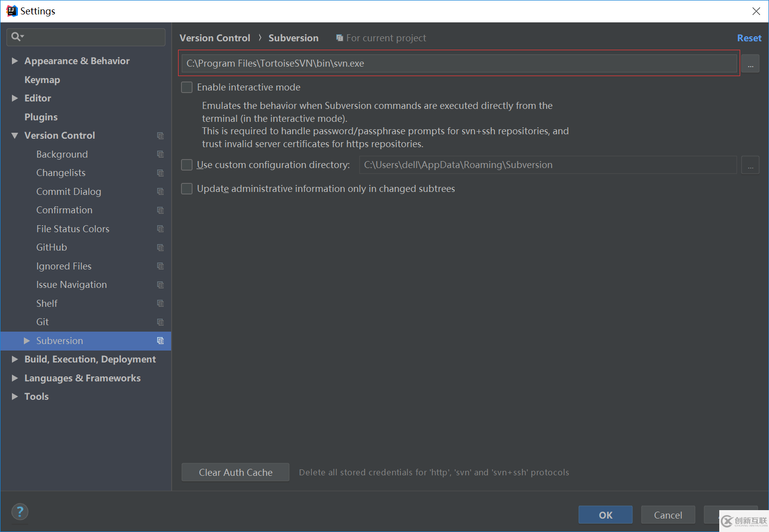Viewport: 769px width, 532px height.
Task: Click project-level icon beside Changelists
Action: [160, 173]
